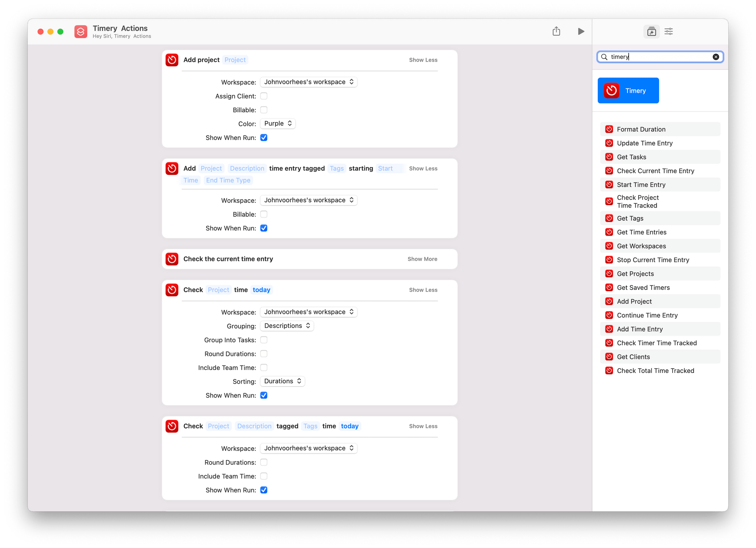Choose Add Project in the action list

click(660, 301)
